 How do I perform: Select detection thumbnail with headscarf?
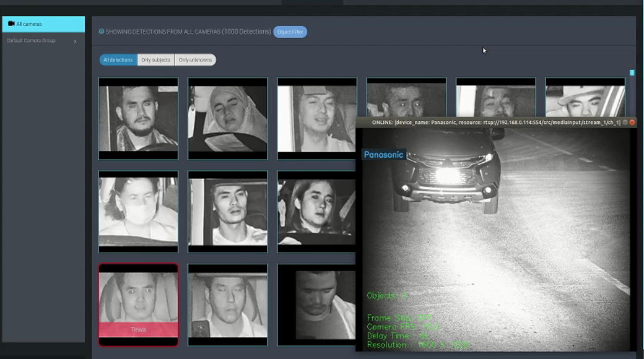pos(227,118)
